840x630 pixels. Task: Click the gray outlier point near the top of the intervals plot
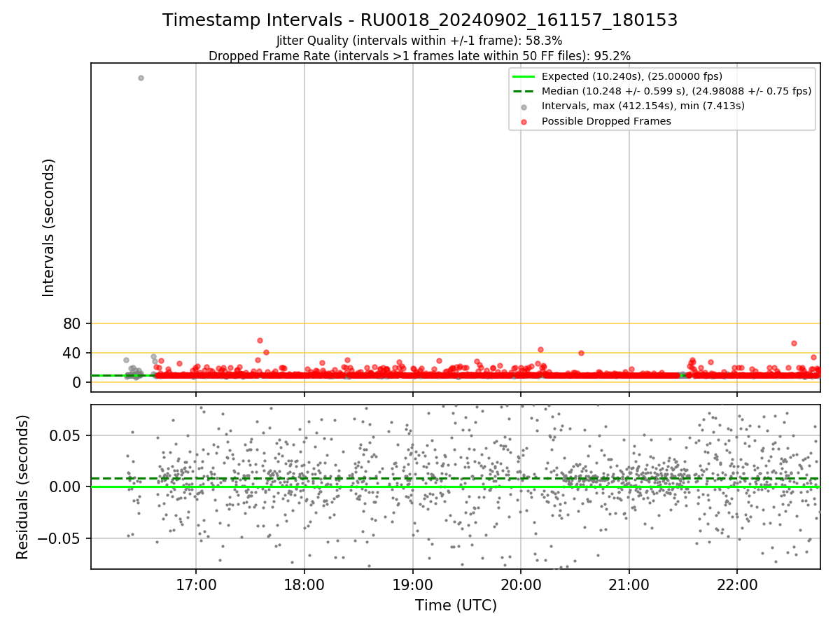pos(141,78)
